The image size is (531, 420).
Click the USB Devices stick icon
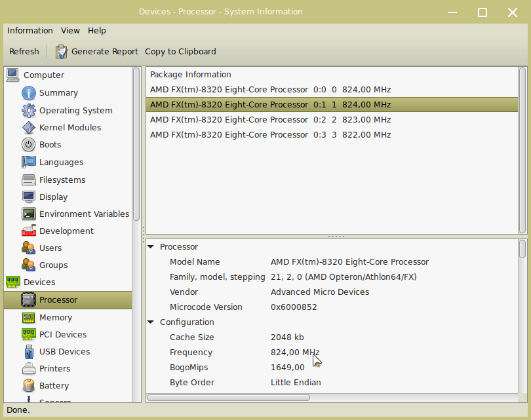(x=29, y=352)
